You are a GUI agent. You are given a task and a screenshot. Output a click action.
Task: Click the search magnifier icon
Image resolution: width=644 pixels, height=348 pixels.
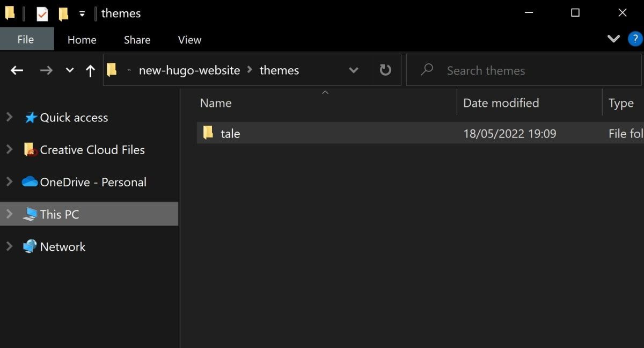(426, 70)
